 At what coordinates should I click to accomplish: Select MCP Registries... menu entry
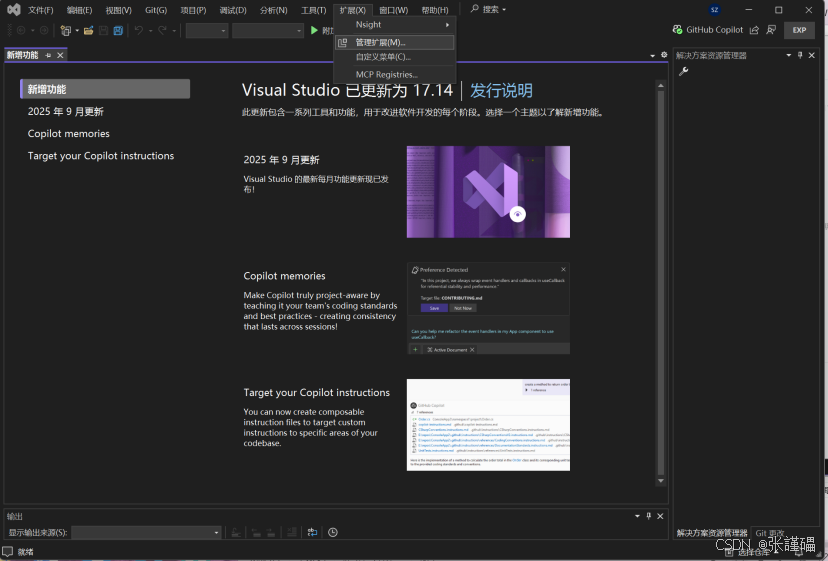[x=395, y=74]
